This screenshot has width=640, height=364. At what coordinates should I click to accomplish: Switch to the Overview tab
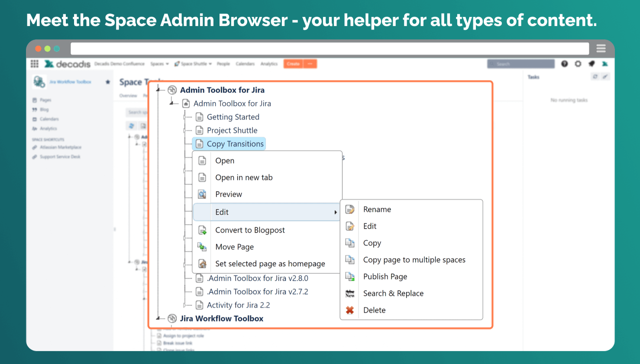128,96
